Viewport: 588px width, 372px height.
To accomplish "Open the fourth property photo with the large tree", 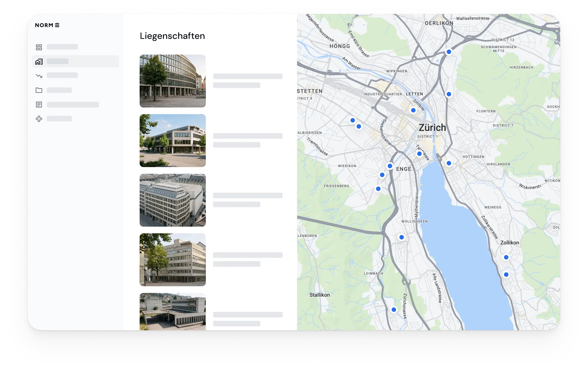I will tap(173, 260).
